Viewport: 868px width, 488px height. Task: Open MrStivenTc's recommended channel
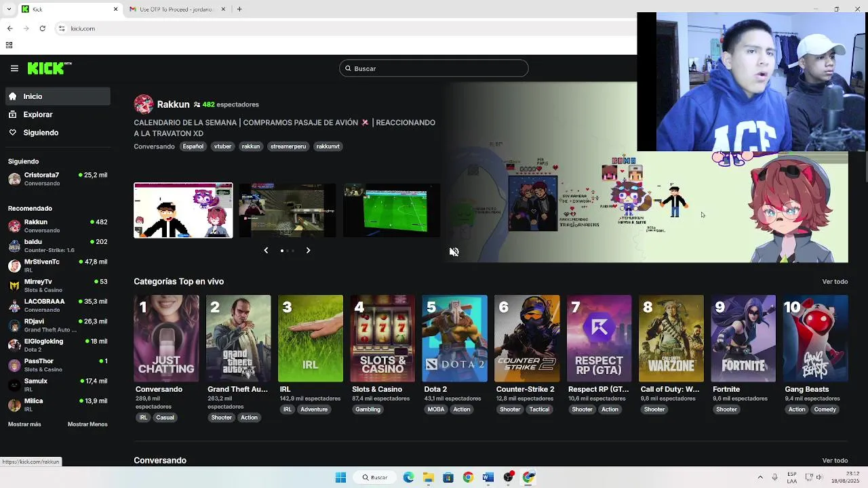(x=58, y=266)
